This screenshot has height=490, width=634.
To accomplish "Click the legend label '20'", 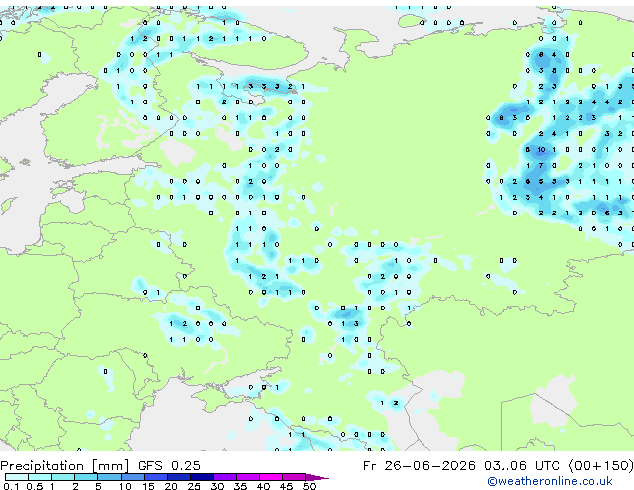I will point(171,486).
